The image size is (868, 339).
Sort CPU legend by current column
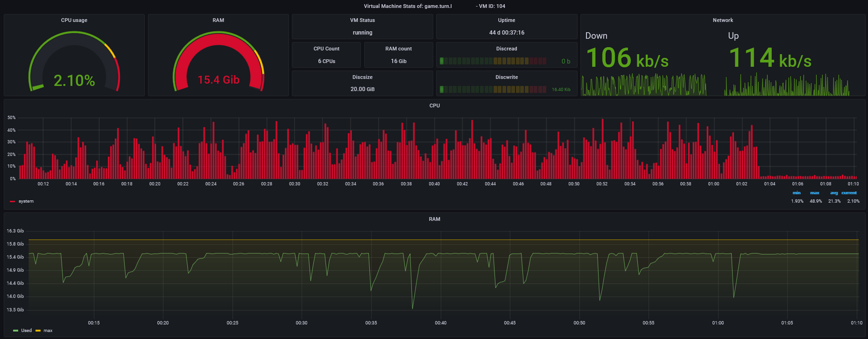[849, 193]
